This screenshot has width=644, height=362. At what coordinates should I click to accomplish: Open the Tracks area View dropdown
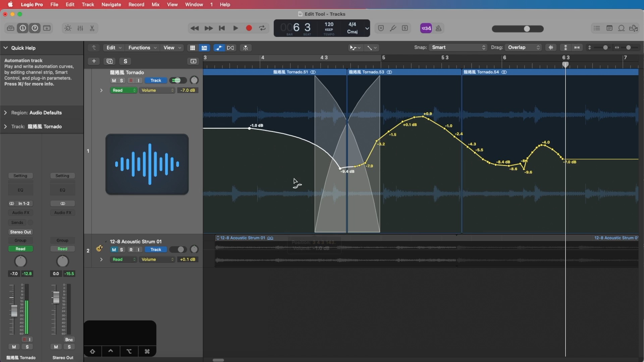[172, 48]
